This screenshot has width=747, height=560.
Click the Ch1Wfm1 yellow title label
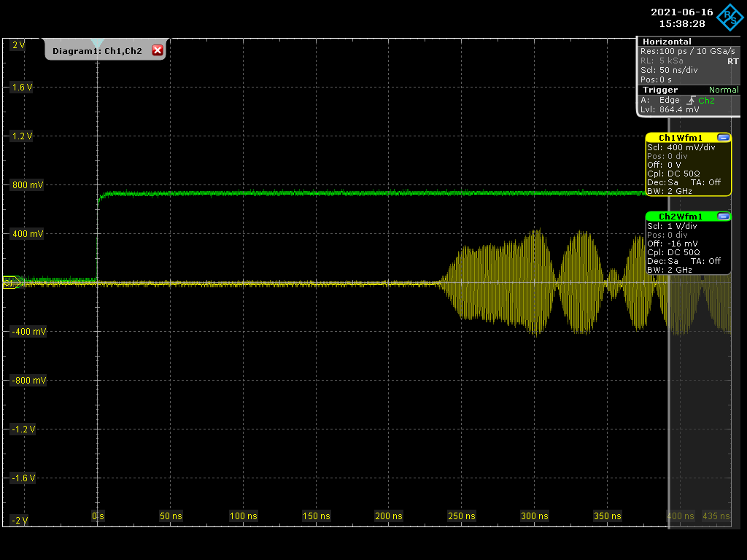[680, 138]
